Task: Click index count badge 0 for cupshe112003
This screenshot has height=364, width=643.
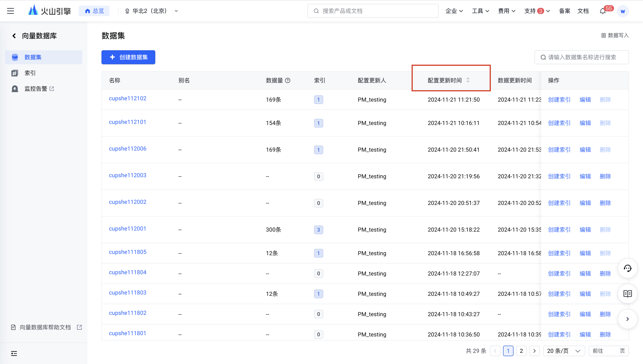Action: [x=318, y=176]
